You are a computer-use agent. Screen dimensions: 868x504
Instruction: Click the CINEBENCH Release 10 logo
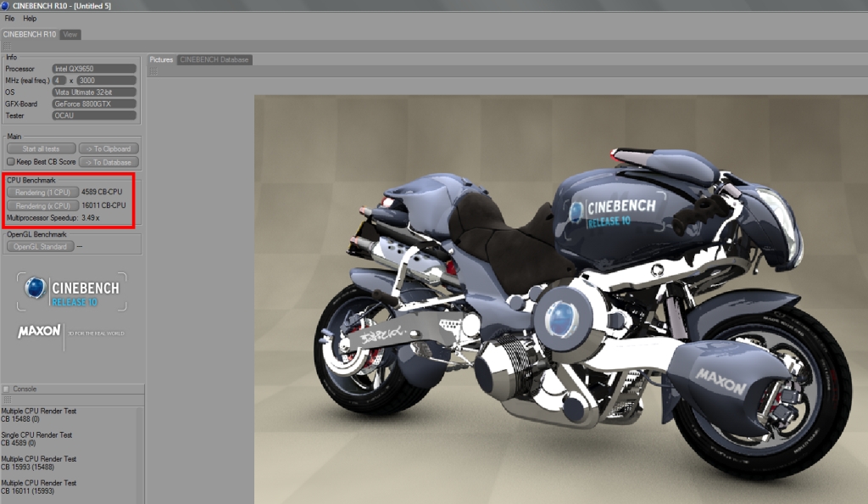pyautogui.click(x=72, y=291)
